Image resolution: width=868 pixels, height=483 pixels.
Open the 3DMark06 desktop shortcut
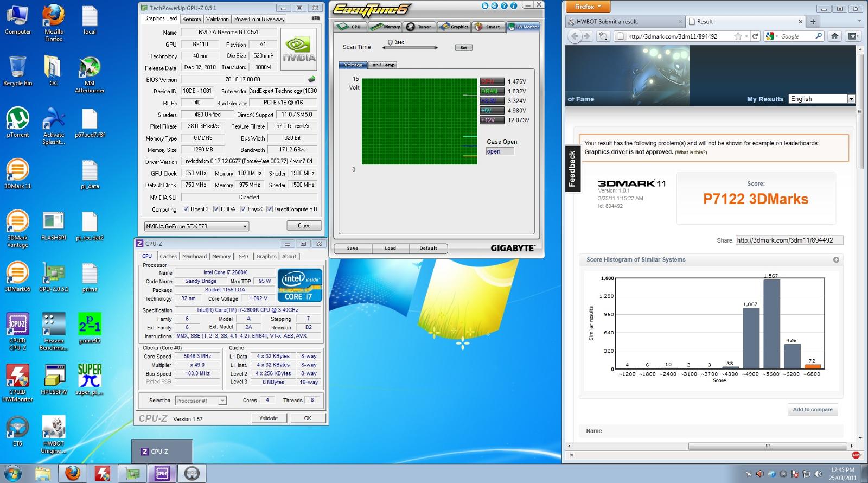17,277
